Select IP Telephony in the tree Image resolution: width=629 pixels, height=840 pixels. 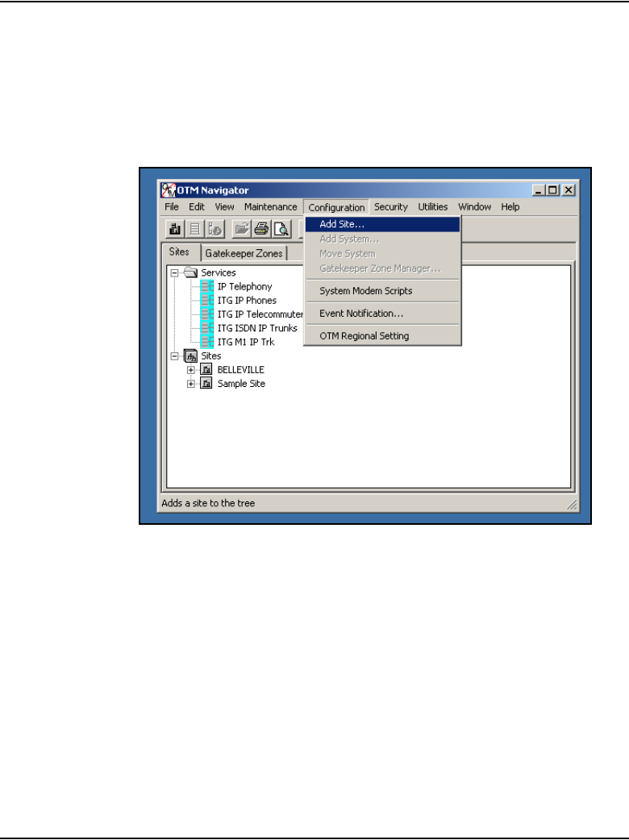pyautogui.click(x=245, y=287)
